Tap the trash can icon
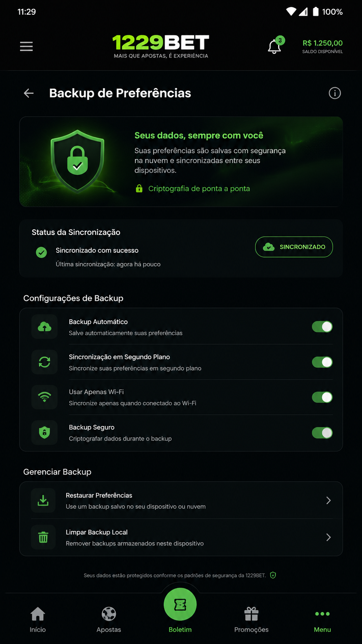362x644 pixels. (43, 537)
